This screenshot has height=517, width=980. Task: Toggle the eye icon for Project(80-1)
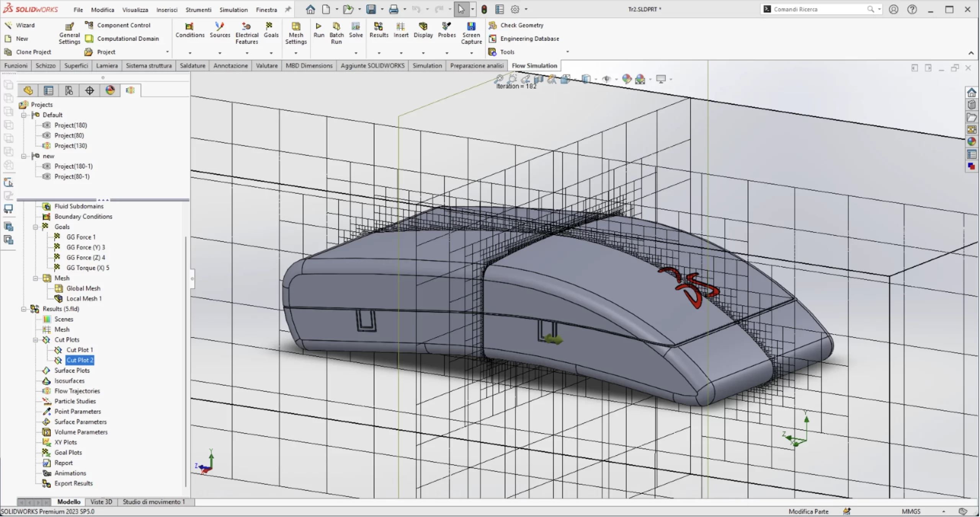[x=47, y=177]
